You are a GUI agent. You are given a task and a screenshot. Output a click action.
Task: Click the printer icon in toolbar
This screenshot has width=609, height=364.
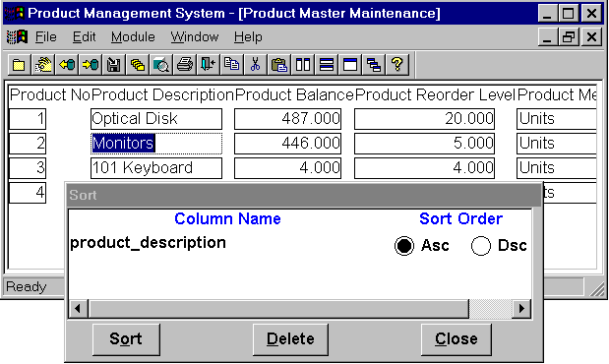(185, 65)
